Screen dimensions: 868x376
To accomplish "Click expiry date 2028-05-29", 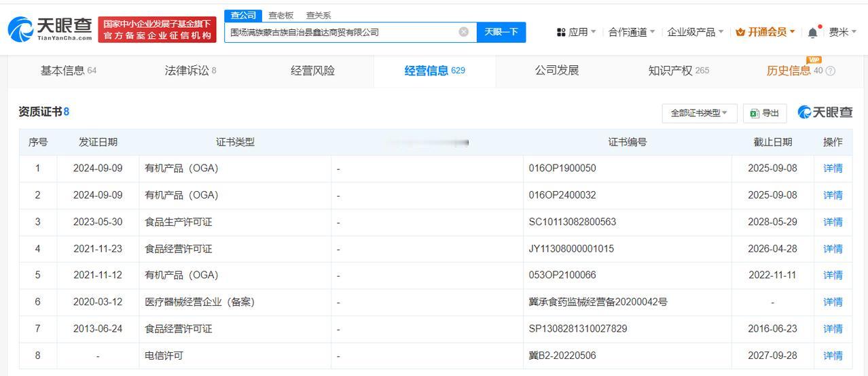I will pos(772,222).
